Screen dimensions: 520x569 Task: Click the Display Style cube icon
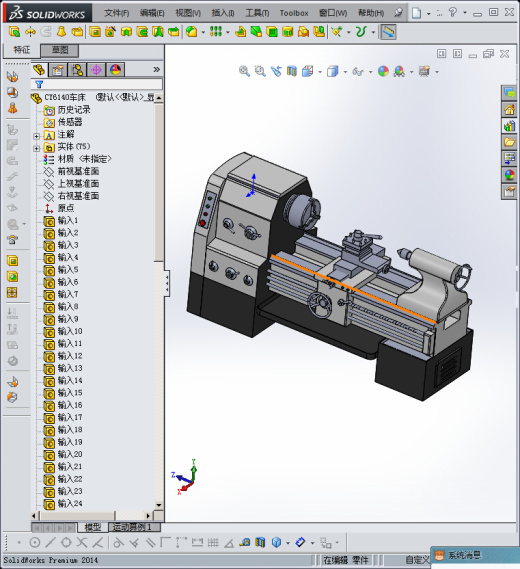coord(332,71)
